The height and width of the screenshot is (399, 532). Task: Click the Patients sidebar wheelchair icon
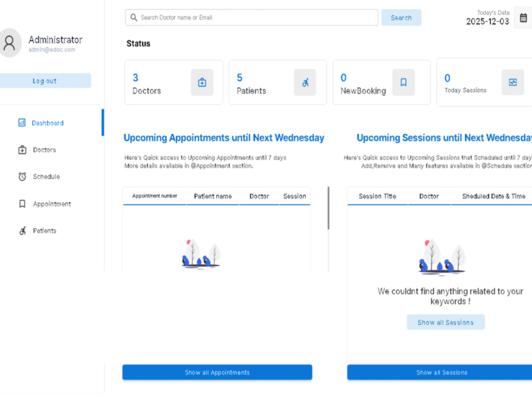(x=22, y=231)
